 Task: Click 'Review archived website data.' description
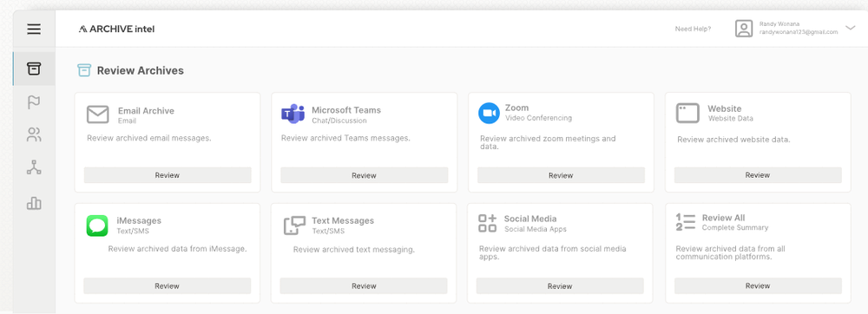[734, 140]
